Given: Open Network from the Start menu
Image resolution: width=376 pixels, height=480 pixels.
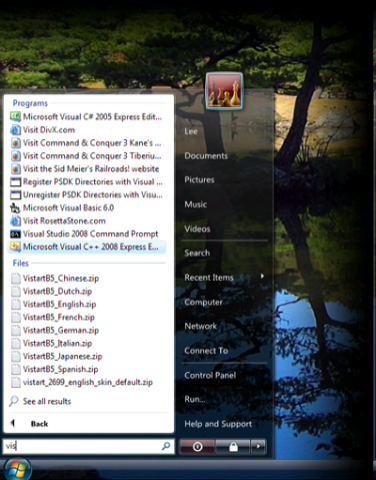Looking at the screenshot, I should [x=201, y=326].
